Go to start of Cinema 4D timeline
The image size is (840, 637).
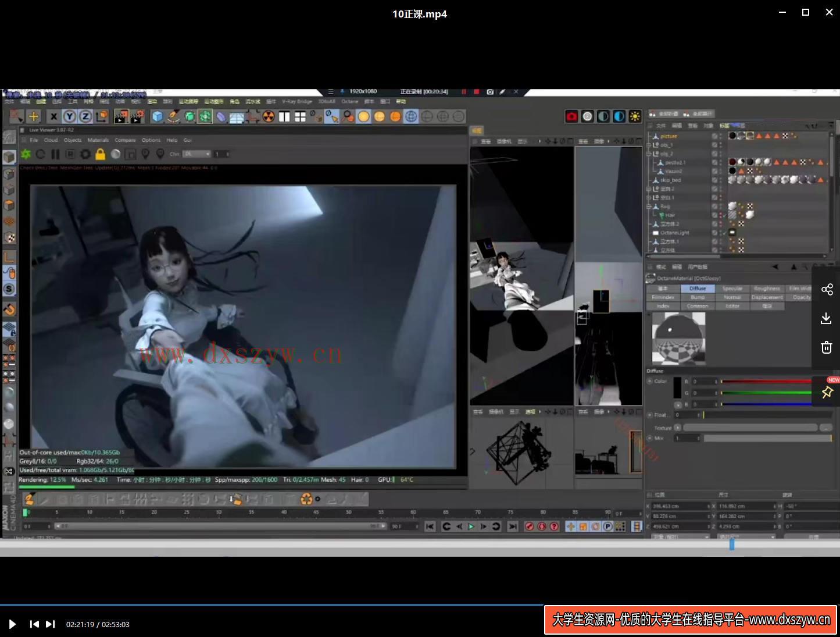coord(430,526)
